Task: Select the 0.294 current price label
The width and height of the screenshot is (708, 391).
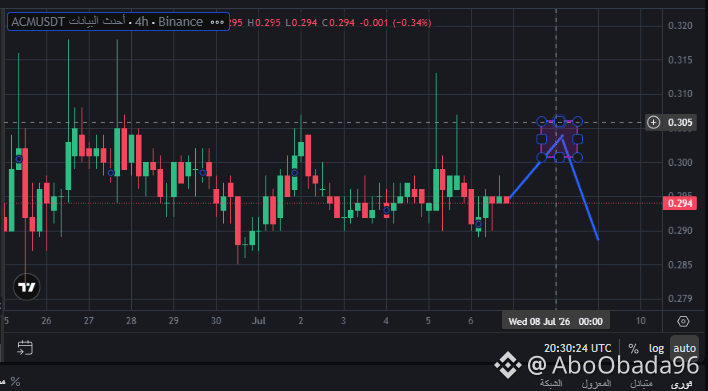Action: (680, 203)
